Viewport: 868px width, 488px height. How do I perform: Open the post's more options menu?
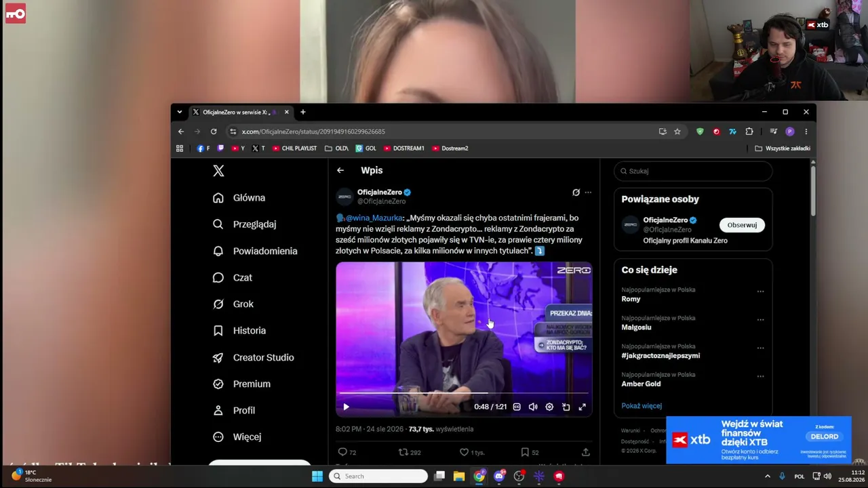(x=588, y=192)
